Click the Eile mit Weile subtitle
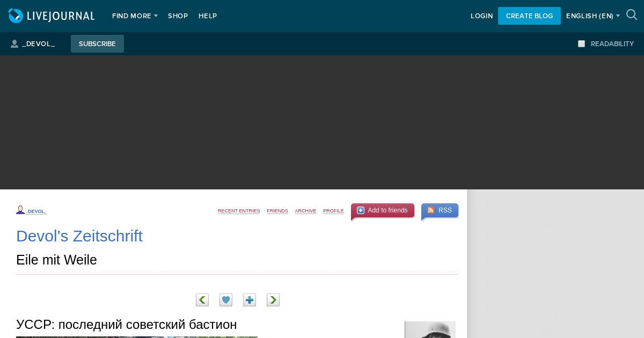644x338 pixels. click(56, 260)
